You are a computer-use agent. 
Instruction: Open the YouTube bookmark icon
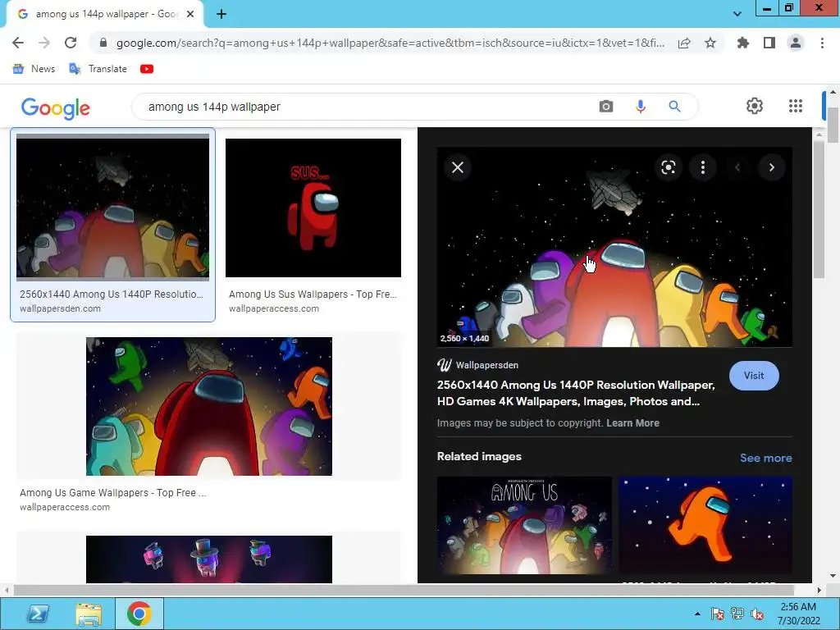pyautogui.click(x=147, y=69)
